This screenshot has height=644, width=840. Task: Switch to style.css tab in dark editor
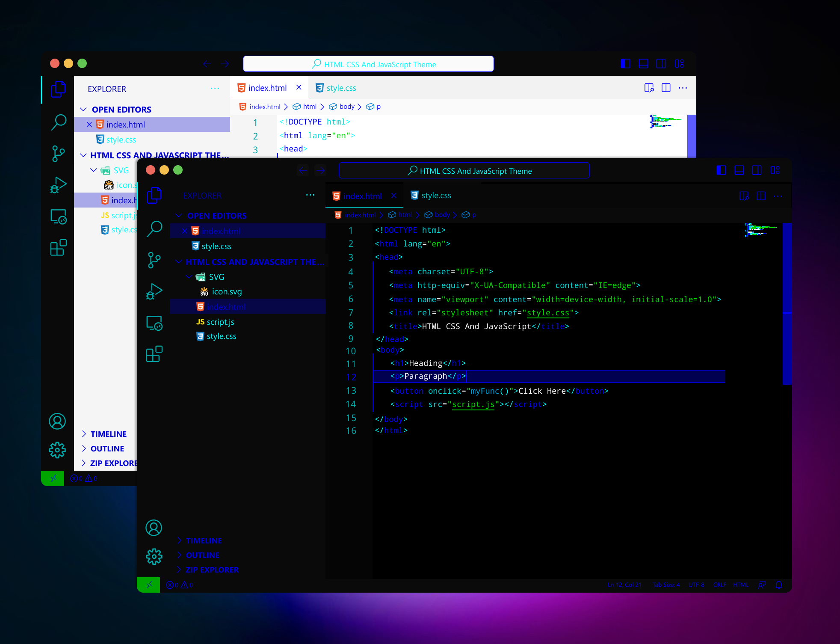[431, 196]
